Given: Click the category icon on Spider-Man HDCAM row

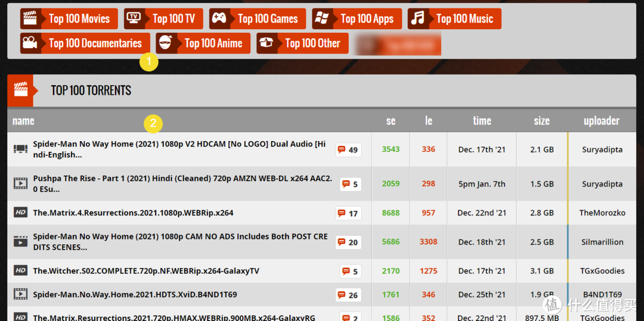Looking at the screenshot, I should (x=20, y=149).
